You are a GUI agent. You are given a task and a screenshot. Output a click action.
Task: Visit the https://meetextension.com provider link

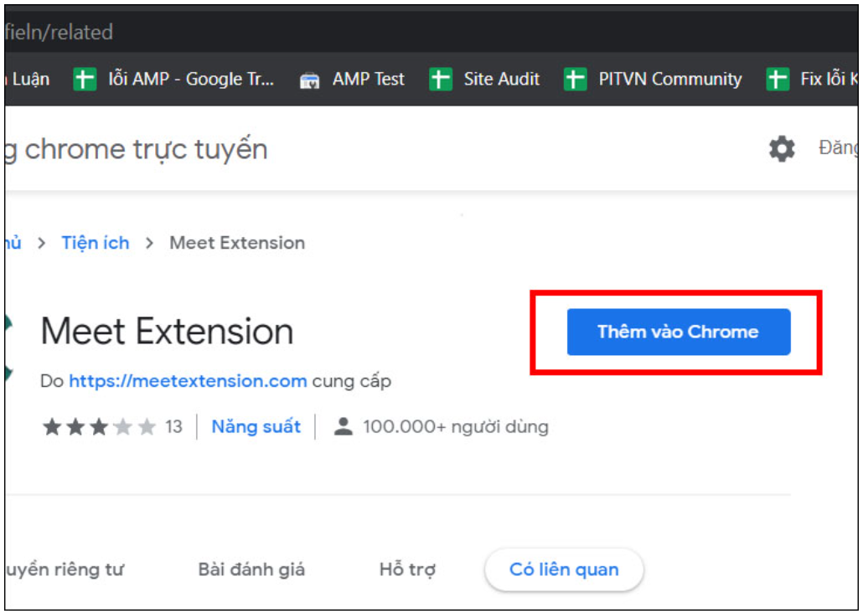(x=188, y=381)
